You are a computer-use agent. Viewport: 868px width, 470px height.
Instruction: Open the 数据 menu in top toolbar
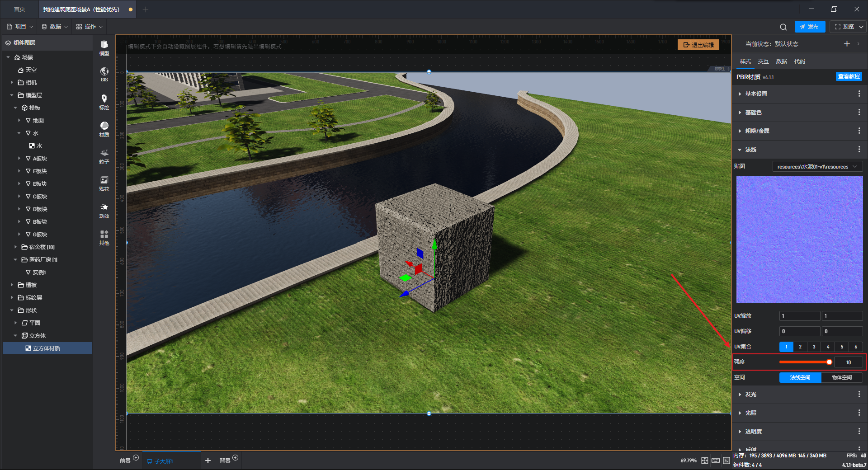[55, 27]
